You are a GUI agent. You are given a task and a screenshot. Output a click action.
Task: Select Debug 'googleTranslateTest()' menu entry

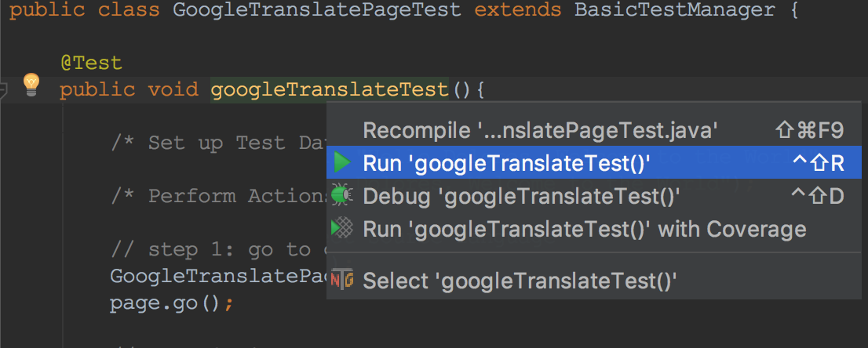[594, 195]
